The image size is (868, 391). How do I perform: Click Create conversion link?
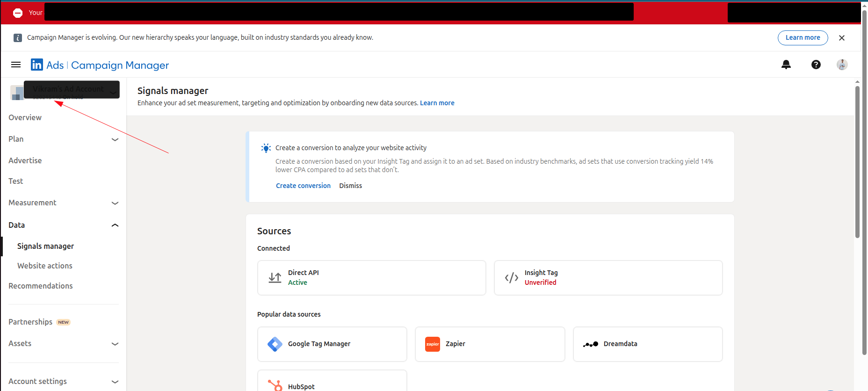pyautogui.click(x=303, y=186)
